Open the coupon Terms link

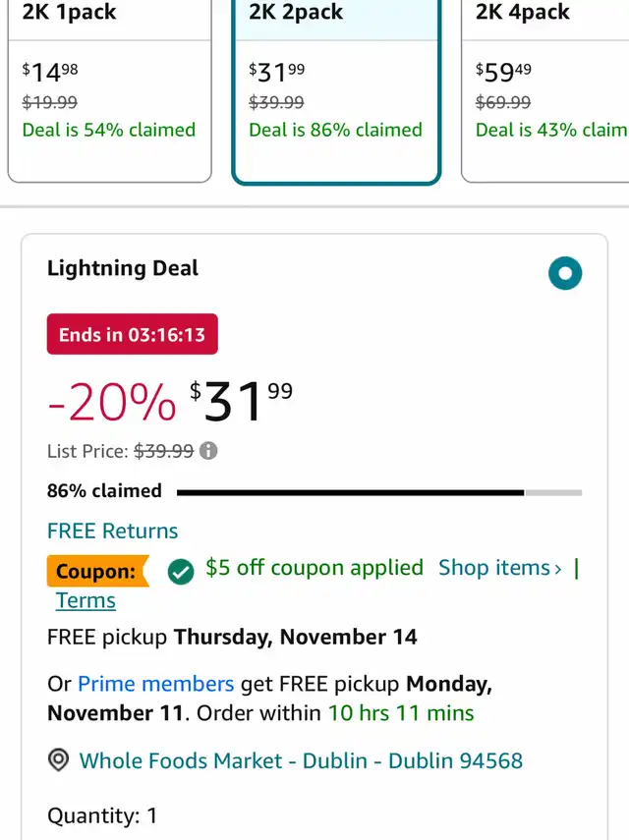pos(86,600)
